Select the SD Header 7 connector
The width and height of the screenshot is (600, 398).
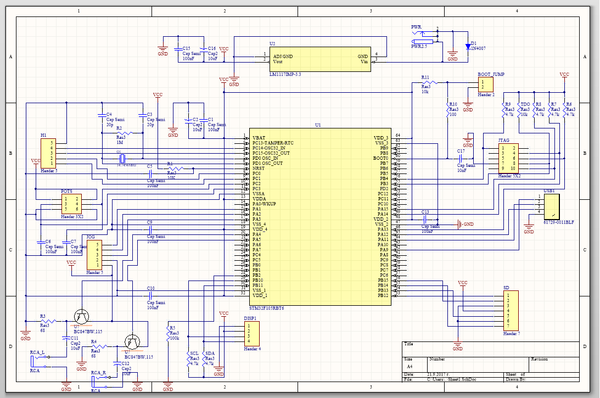511,310
